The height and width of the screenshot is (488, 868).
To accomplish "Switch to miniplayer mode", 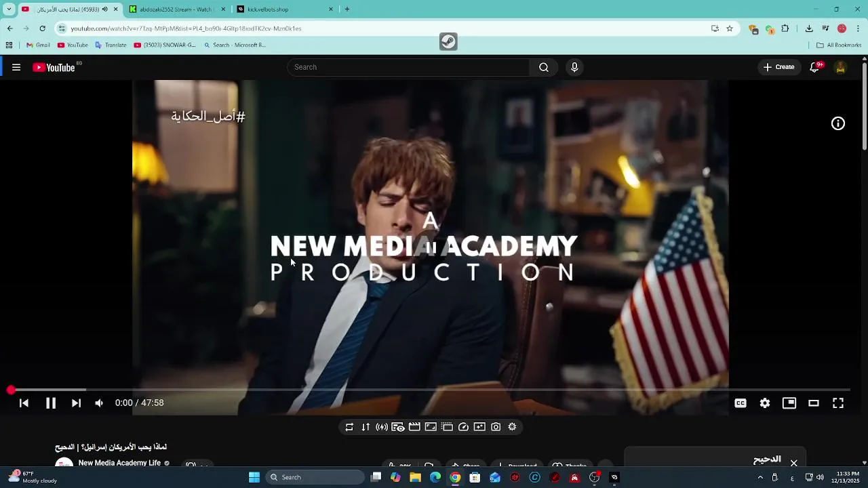I will pyautogui.click(x=789, y=403).
